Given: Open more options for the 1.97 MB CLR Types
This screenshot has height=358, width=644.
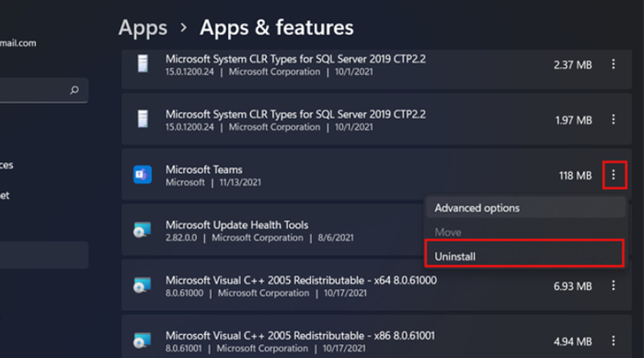Looking at the screenshot, I should click(614, 120).
